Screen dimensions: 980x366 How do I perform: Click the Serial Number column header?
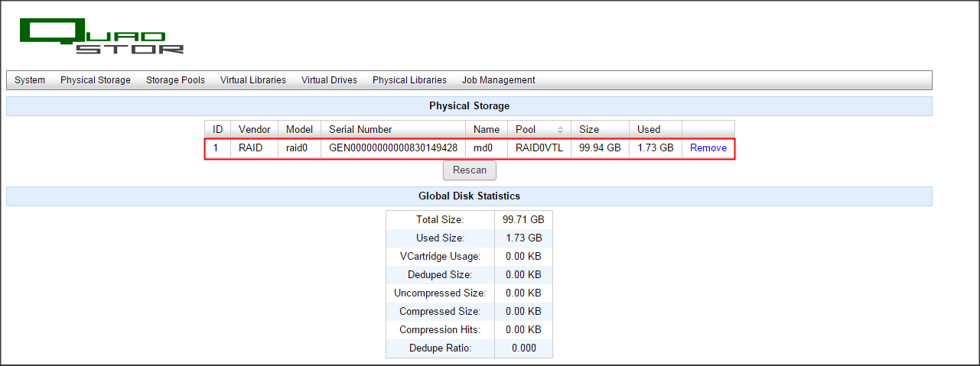[360, 130]
